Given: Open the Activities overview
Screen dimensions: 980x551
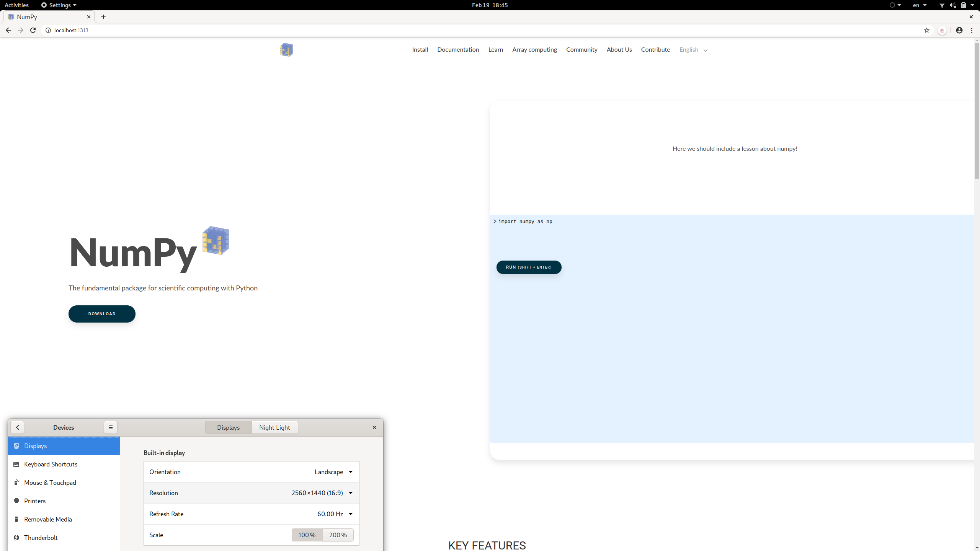Looking at the screenshot, I should point(16,5).
